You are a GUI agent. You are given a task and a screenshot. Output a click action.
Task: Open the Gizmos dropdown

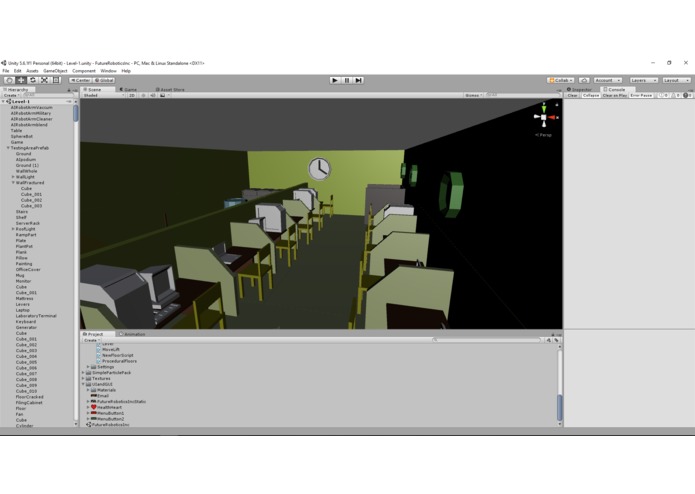[473, 95]
